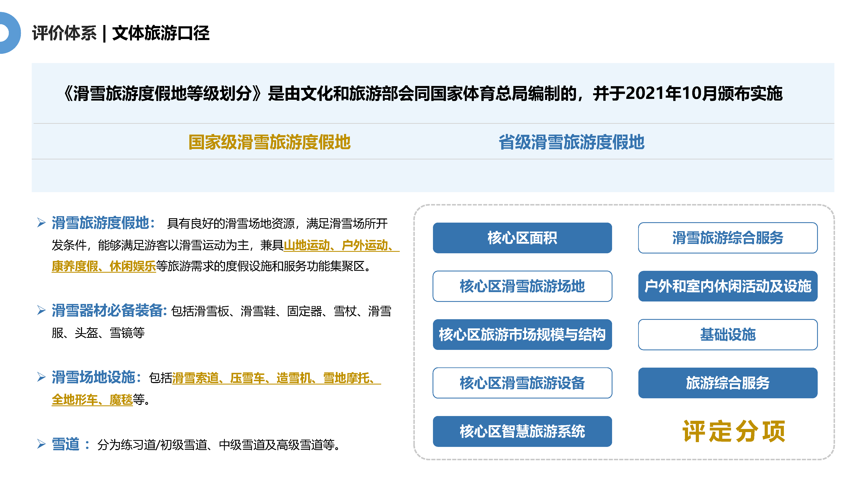Click the 评定分项 gold label
Image resolution: width=868 pixels, height=488 pixels.
click(734, 431)
